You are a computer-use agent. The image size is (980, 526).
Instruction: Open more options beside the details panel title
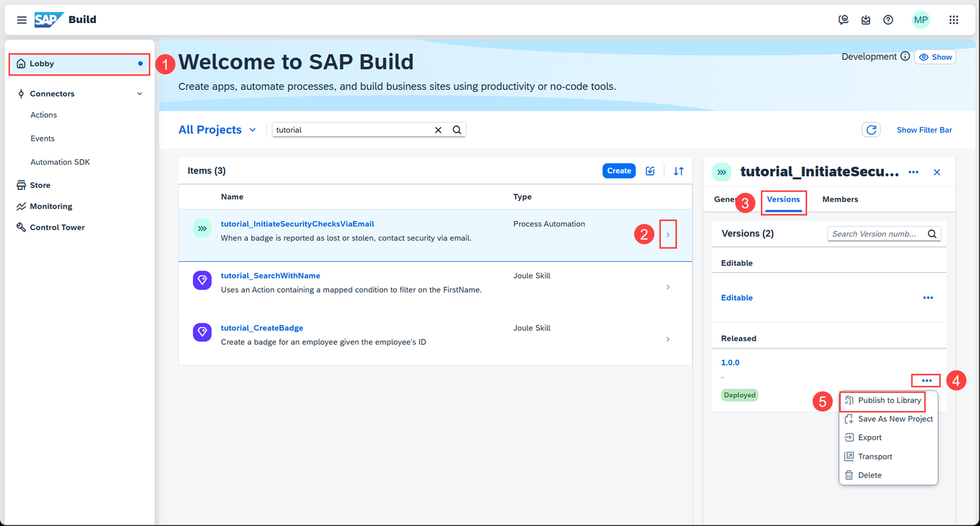point(913,173)
